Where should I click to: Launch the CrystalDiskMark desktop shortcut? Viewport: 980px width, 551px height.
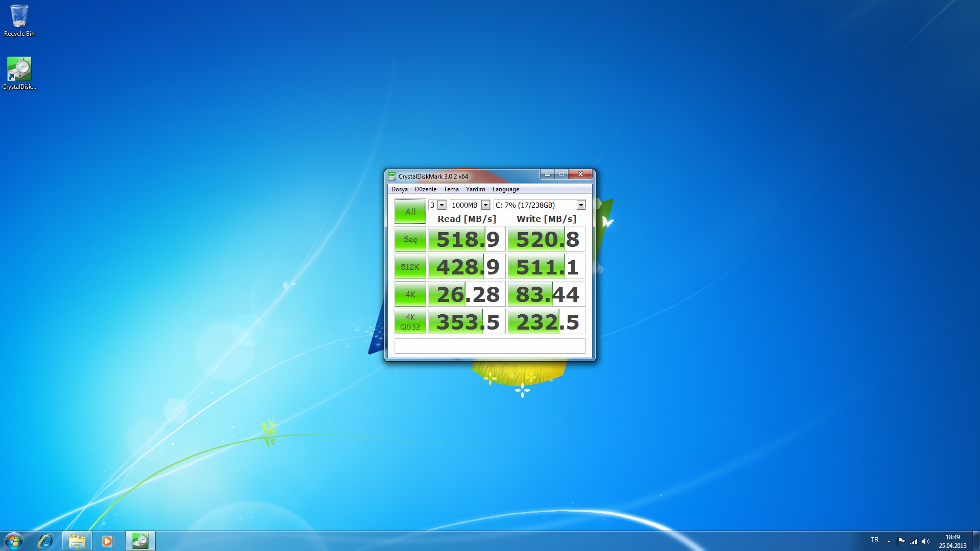(x=19, y=73)
